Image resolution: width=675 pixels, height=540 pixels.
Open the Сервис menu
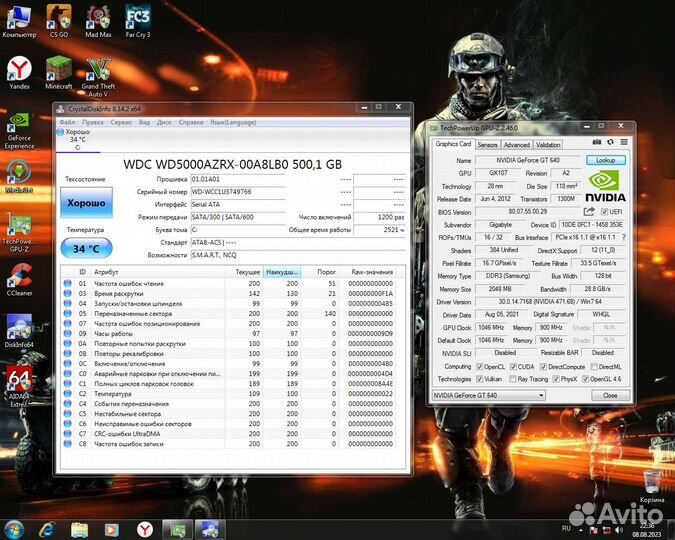pos(121,122)
